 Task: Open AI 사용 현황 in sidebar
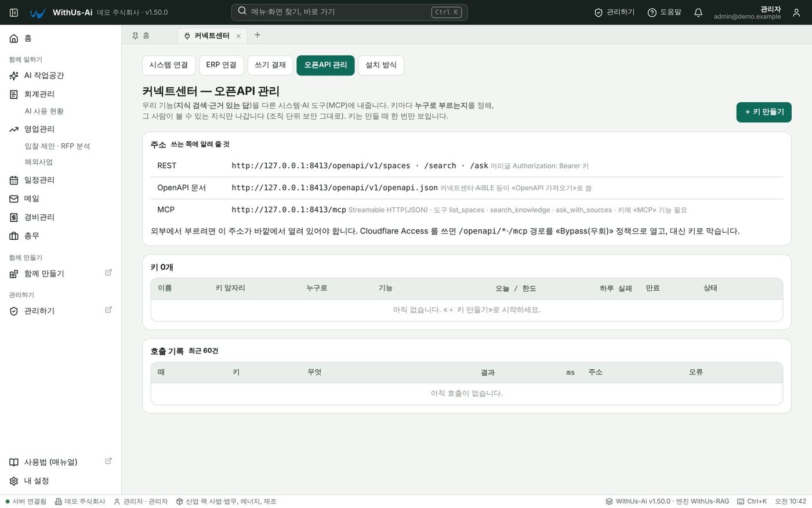[x=44, y=111]
